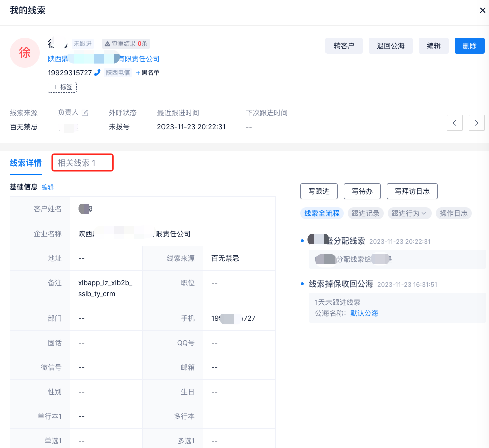Image resolution: width=489 pixels, height=448 pixels.
Task: Add a tag with +标签 button
Action: coord(62,87)
